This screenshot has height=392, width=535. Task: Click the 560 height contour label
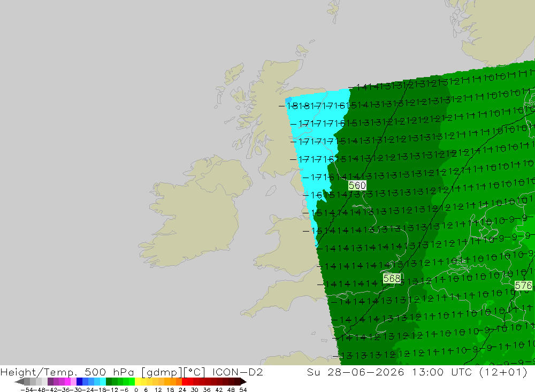point(357,185)
